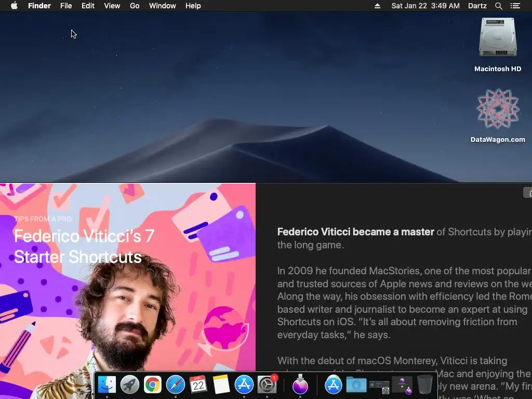
Task: Click the running App Store icon in Dock
Action: 244,385
